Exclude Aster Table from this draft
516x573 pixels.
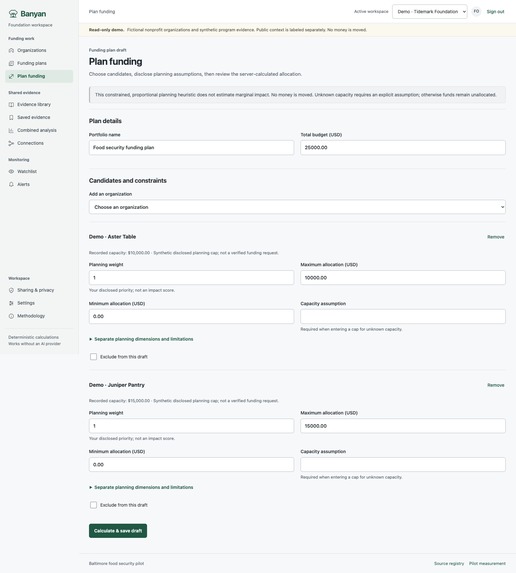tap(94, 357)
